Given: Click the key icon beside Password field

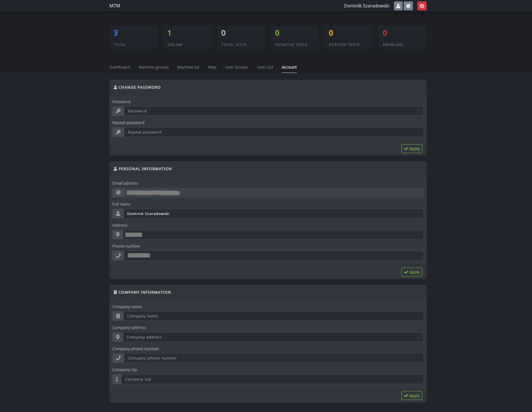Looking at the screenshot, I should coord(118,111).
